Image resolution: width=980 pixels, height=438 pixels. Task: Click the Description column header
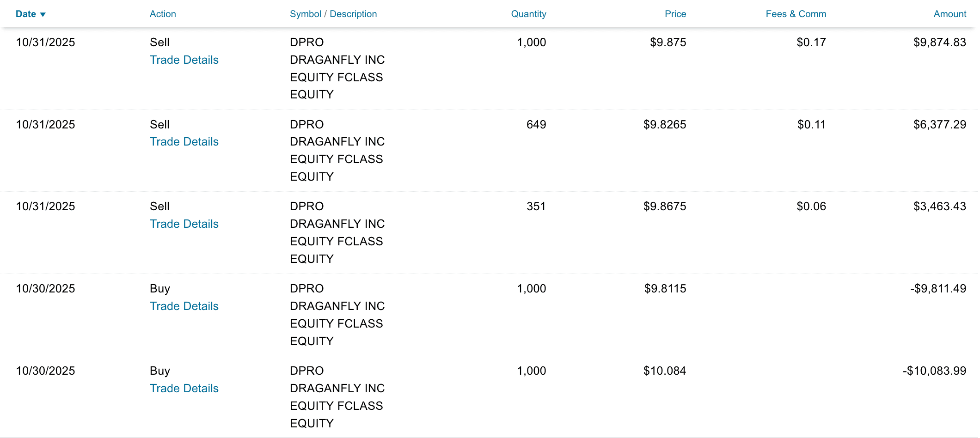353,14
